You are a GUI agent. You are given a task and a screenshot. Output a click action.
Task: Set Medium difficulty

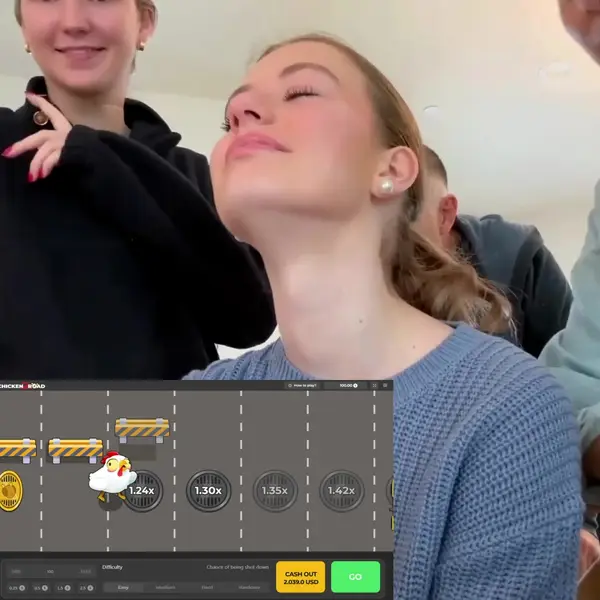[165, 587]
